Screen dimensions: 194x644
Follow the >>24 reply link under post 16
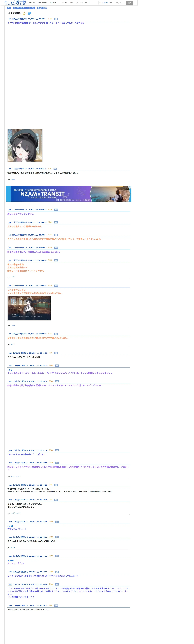tap(18, 513)
